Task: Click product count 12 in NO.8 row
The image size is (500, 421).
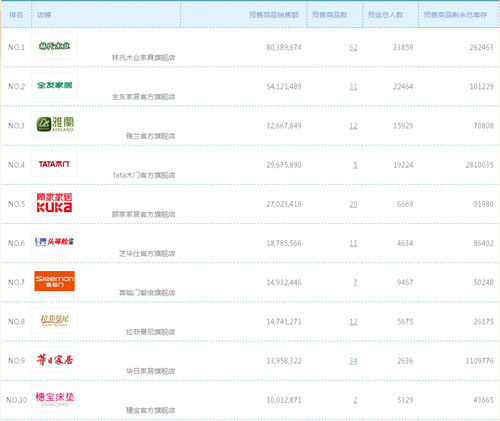Action: pyautogui.click(x=353, y=322)
